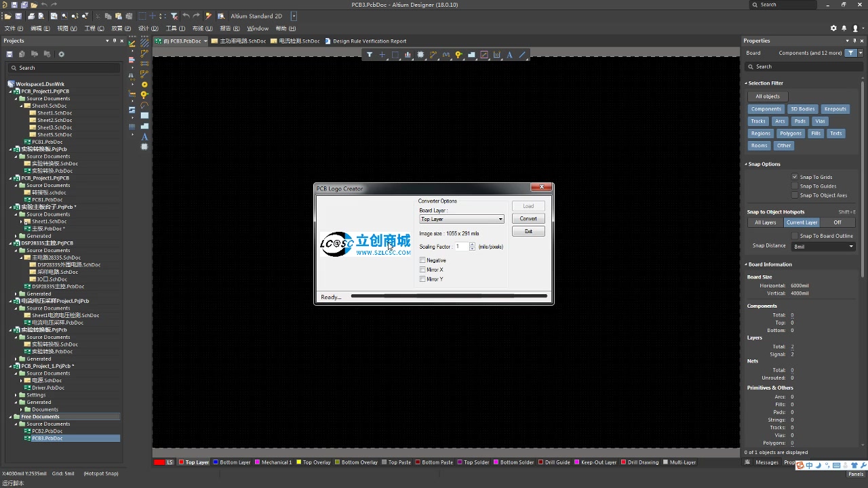This screenshot has height=488, width=868.
Task: Collapse the Snap Options section
Action: coord(746,164)
